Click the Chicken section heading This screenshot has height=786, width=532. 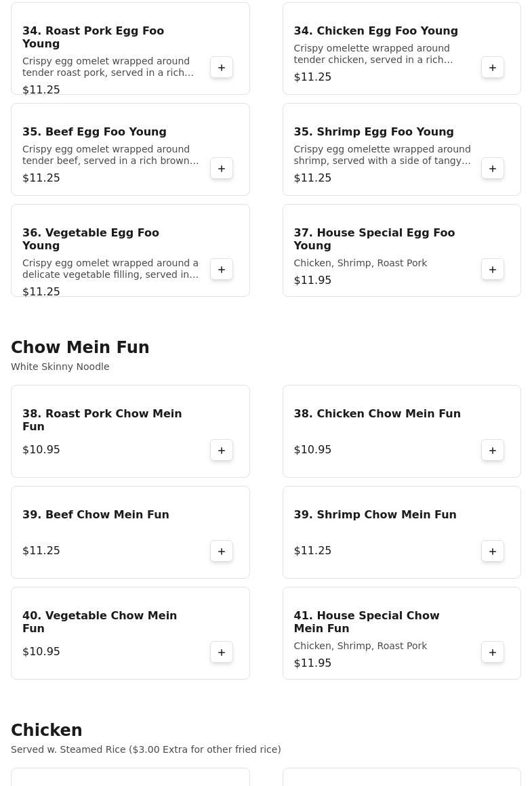pyautogui.click(x=47, y=730)
